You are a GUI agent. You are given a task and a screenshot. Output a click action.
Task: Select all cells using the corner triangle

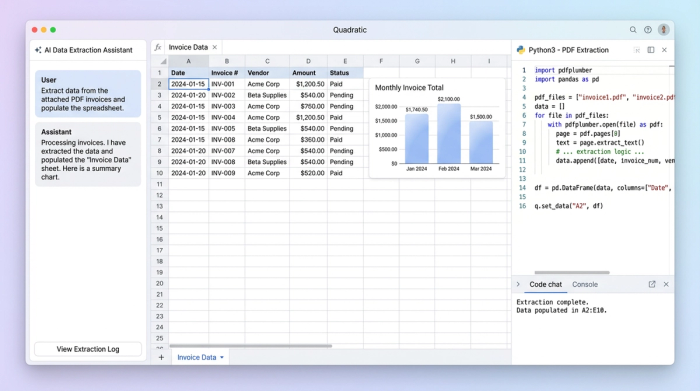tap(163, 62)
